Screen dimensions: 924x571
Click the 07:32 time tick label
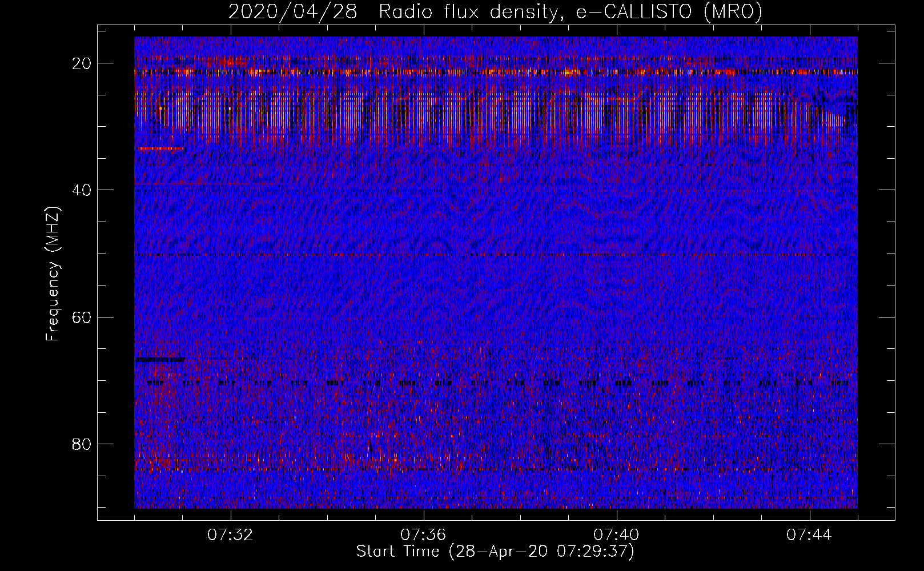tap(230, 535)
